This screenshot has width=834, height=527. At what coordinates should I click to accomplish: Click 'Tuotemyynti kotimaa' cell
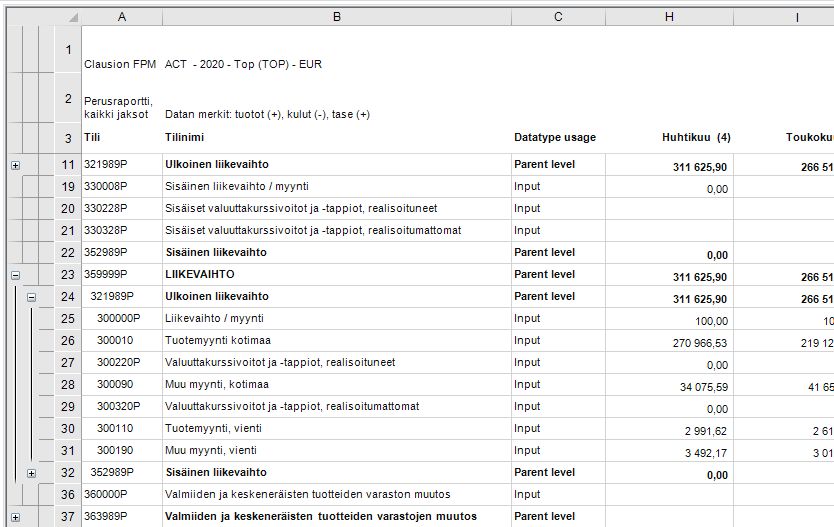point(337,340)
